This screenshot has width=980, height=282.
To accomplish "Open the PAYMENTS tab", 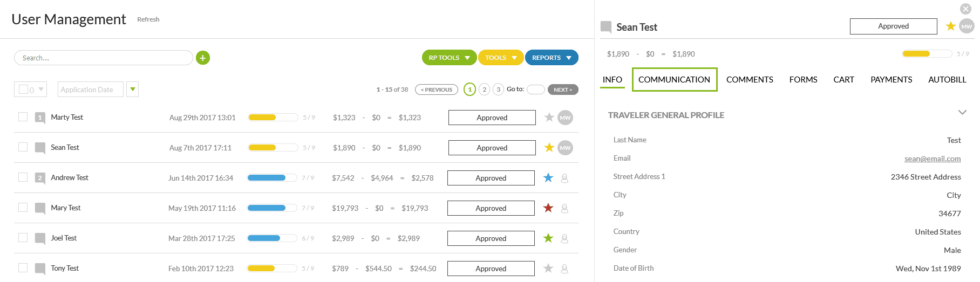I will [891, 80].
